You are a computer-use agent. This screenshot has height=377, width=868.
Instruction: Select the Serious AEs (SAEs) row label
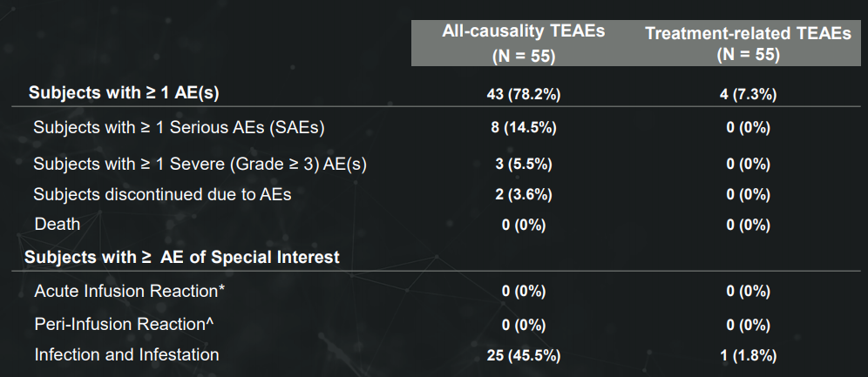tap(179, 127)
